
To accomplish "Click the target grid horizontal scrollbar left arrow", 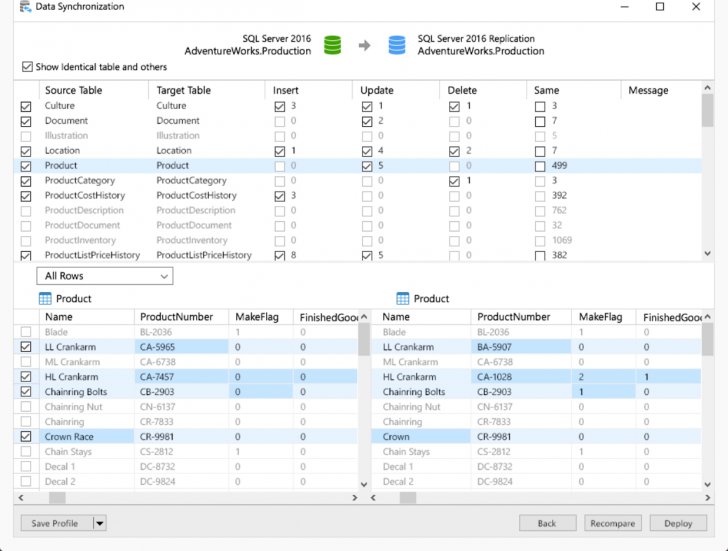I will pyautogui.click(x=373, y=498).
